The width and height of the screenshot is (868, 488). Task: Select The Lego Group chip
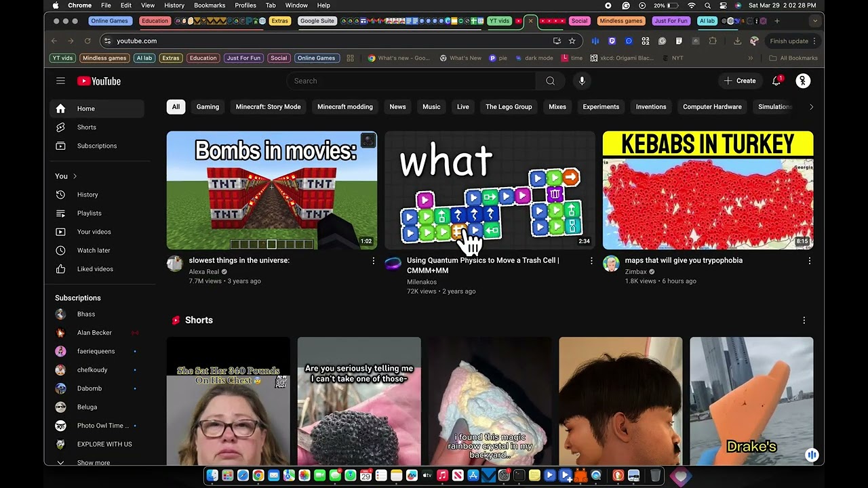click(x=509, y=107)
